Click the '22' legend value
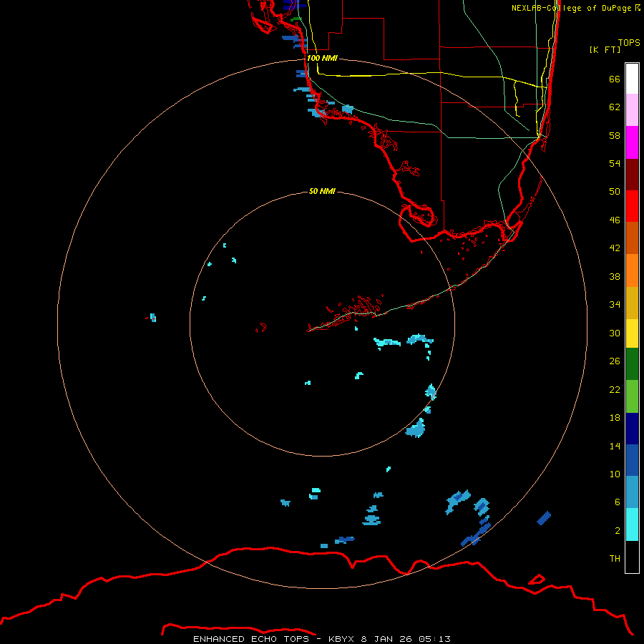Screen dimensions: 644x644 pyautogui.click(x=615, y=390)
